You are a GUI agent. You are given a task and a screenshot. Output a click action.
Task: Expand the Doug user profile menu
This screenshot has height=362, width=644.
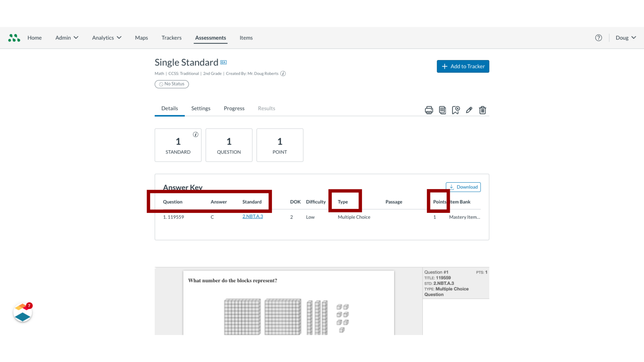point(626,38)
